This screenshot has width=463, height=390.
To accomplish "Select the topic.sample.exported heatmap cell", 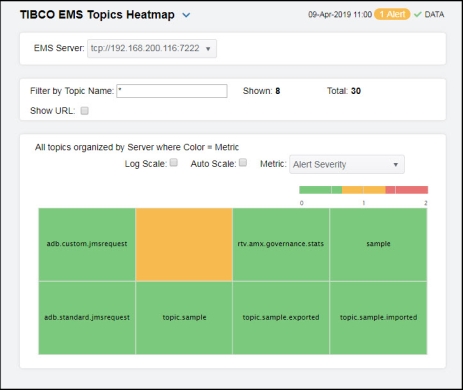I will (281, 318).
